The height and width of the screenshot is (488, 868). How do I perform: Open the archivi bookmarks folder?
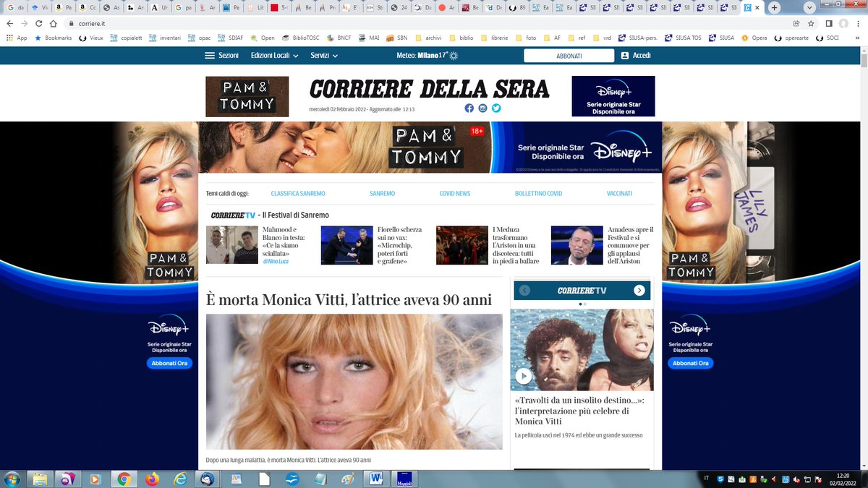click(428, 38)
